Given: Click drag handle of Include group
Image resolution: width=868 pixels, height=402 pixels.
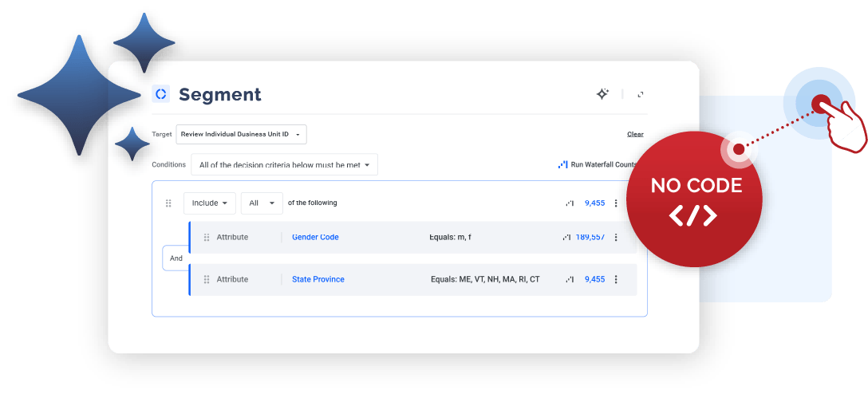Looking at the screenshot, I should (x=168, y=203).
